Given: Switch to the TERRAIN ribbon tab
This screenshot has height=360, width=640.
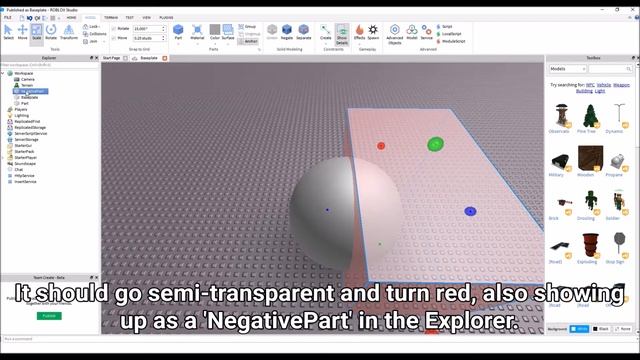Looking at the screenshot, I should coord(111,18).
